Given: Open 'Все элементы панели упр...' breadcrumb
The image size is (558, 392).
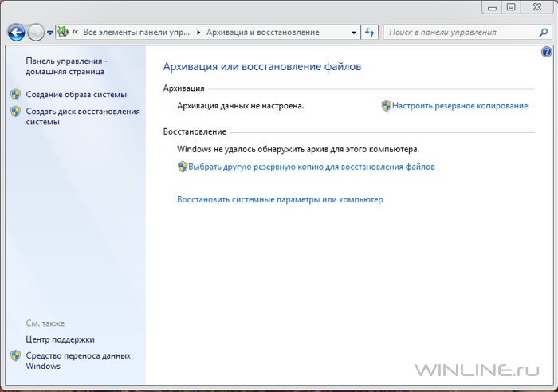Looking at the screenshot, I should tap(136, 33).
